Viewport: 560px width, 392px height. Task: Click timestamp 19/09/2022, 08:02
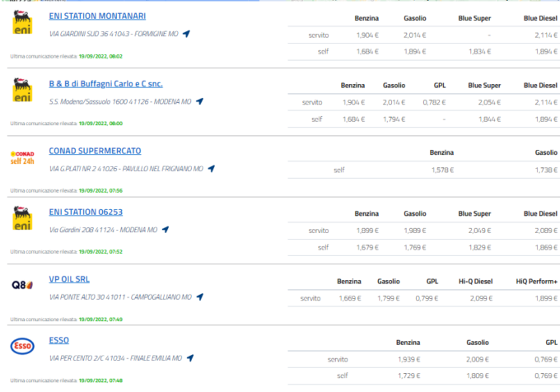[x=100, y=56]
